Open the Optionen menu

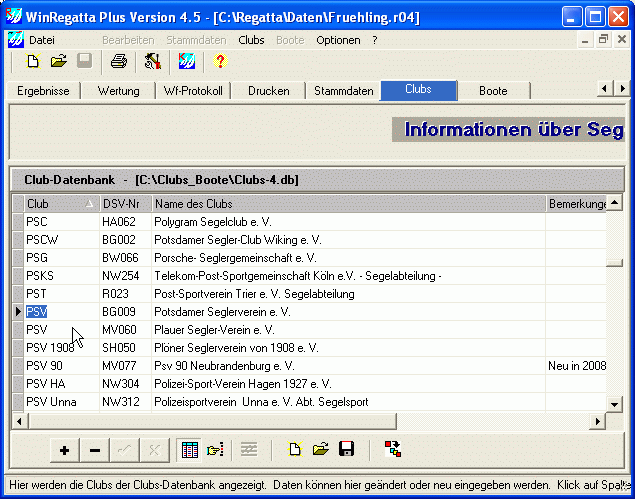[x=338, y=40]
